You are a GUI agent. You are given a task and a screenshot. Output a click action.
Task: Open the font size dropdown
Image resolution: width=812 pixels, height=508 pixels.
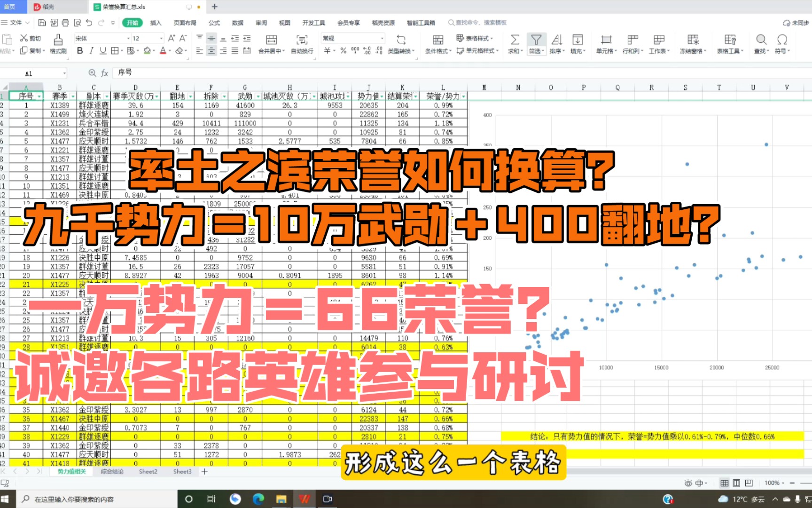coord(161,39)
